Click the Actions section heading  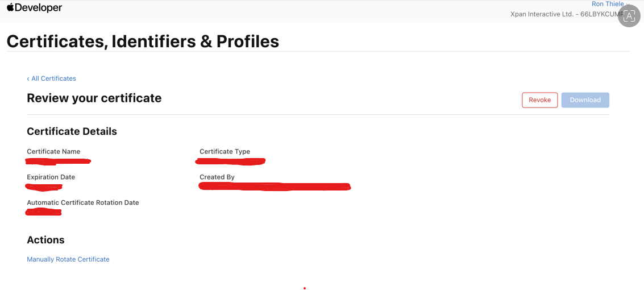[45, 240]
